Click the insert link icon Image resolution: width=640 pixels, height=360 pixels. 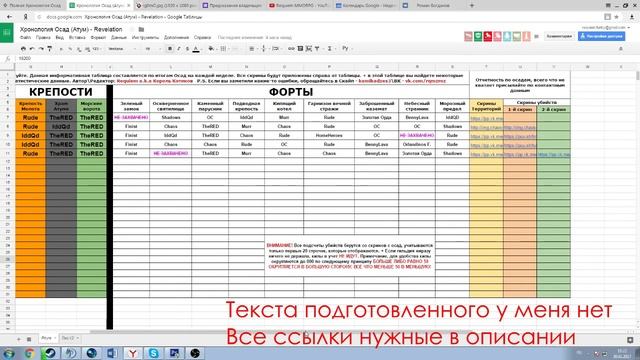coord(291,49)
